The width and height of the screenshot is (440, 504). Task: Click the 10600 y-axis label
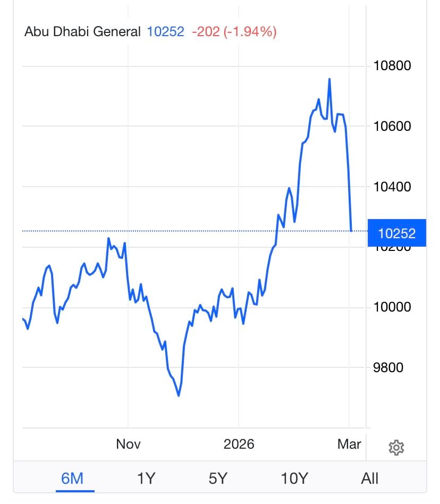[393, 127]
